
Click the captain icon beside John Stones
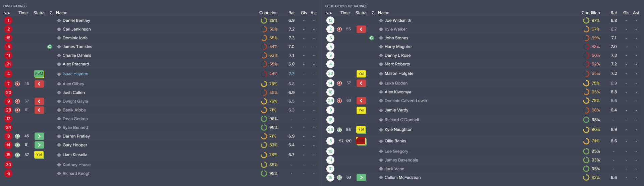372,38
